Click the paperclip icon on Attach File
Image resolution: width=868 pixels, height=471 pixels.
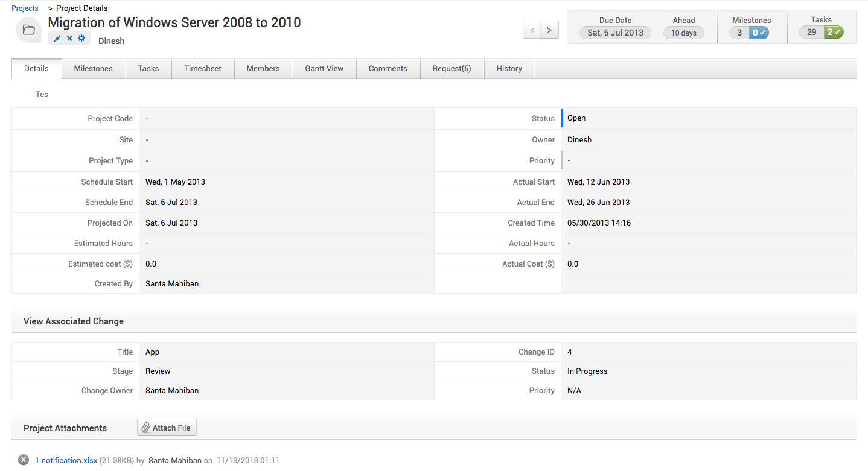coord(145,427)
